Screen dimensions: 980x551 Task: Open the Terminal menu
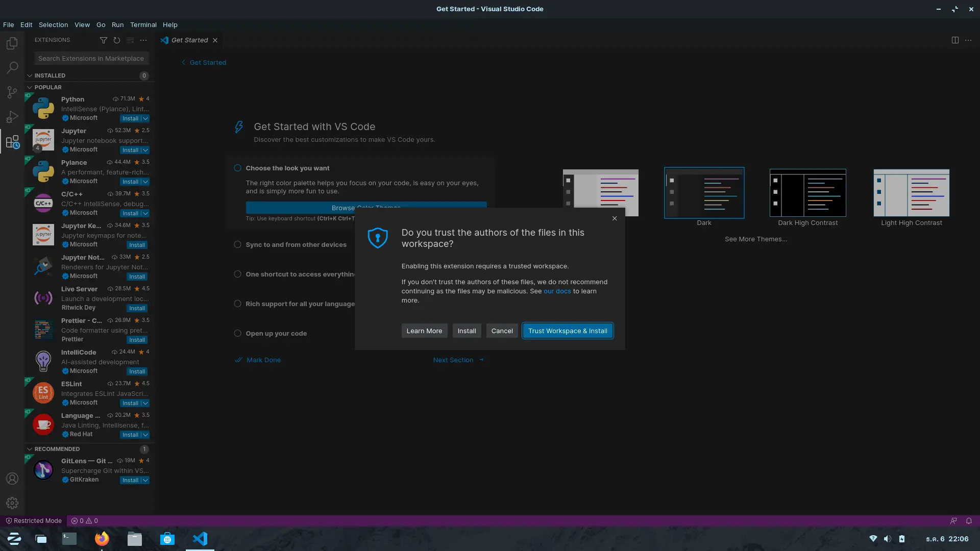[x=143, y=24]
